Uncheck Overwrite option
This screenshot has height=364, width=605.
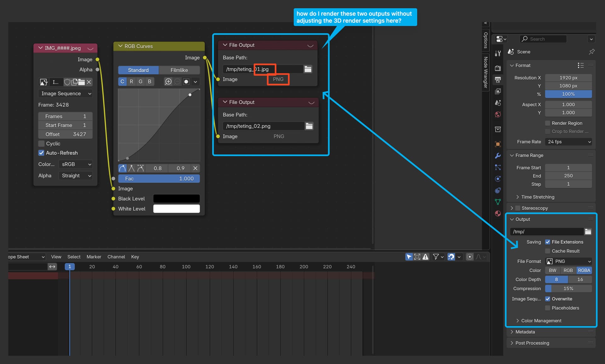[548, 299]
